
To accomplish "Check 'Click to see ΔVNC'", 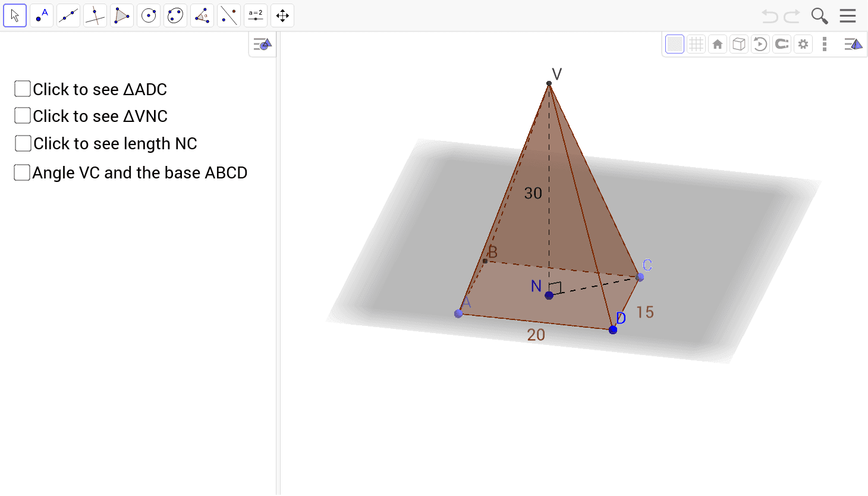I will tap(22, 115).
